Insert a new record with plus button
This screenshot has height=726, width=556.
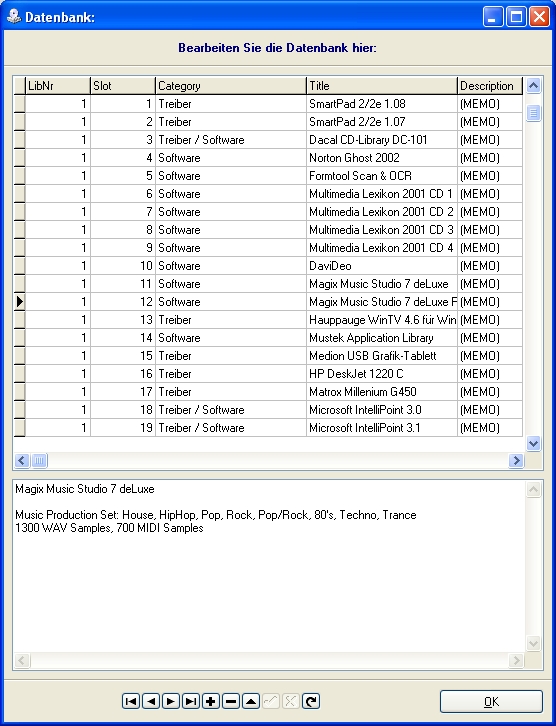click(211, 701)
